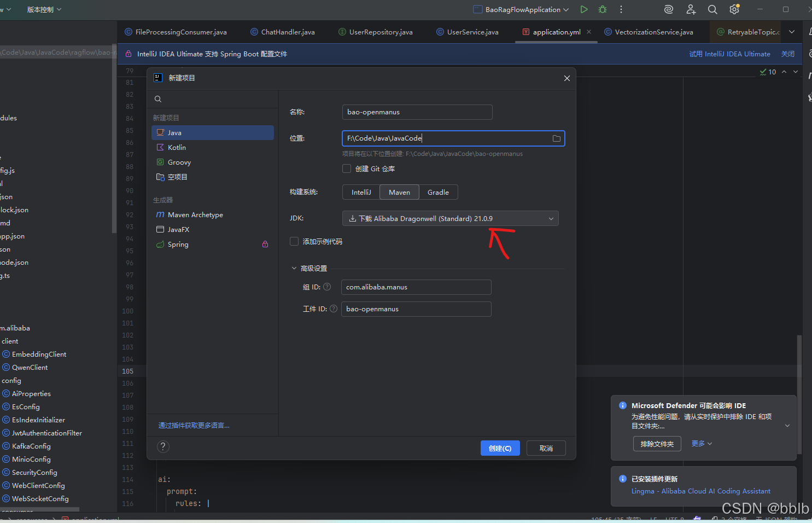Open the version control dropdown menu
This screenshot has width=812, height=523.
pos(44,9)
